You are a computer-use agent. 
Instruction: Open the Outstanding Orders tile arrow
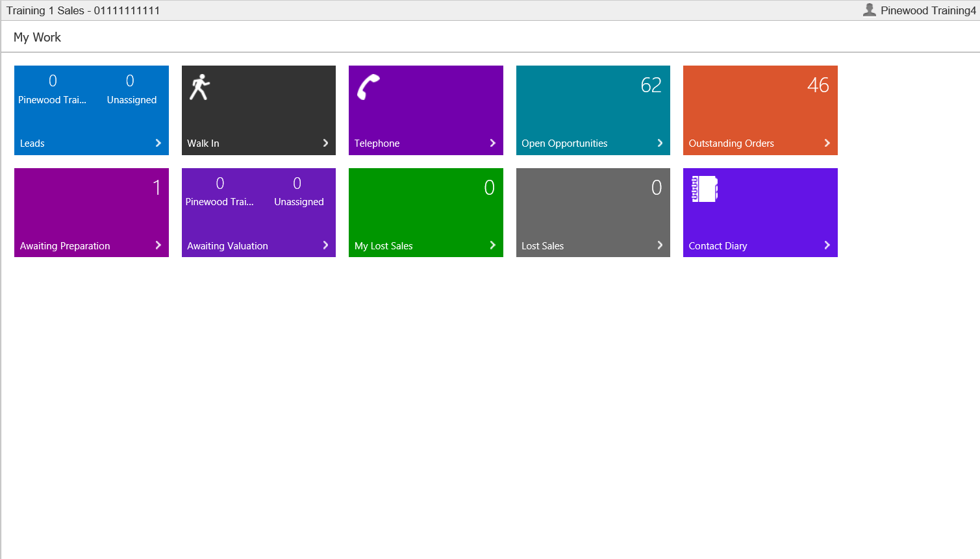click(x=827, y=143)
